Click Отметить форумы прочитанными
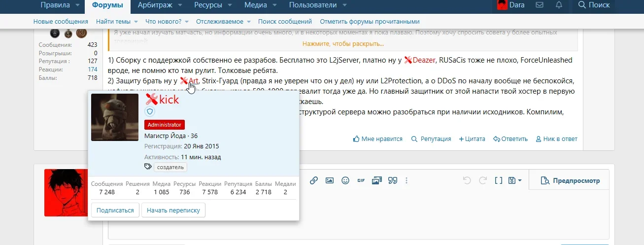Image resolution: width=644 pixels, height=245 pixels. click(x=370, y=22)
